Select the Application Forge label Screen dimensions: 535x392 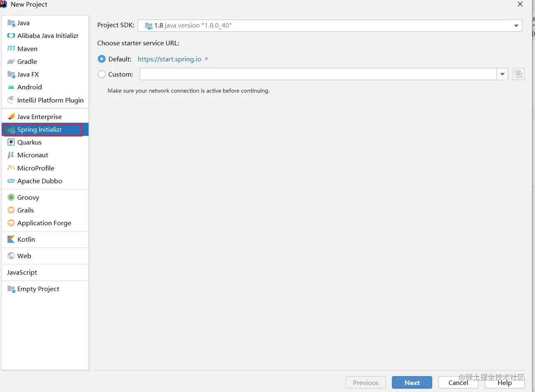(x=44, y=223)
